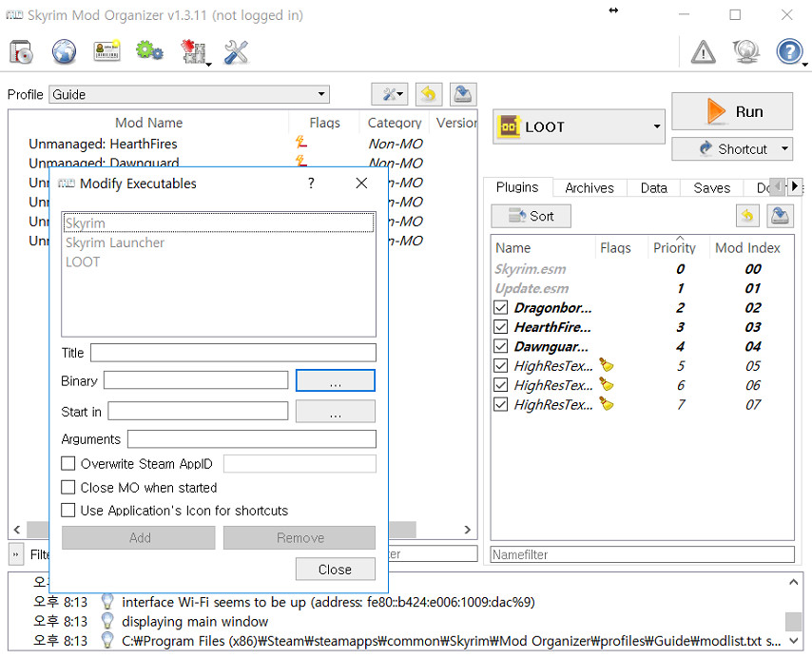Open the Profiles ID card icon
This screenshot has height=658, width=812.
click(x=107, y=51)
